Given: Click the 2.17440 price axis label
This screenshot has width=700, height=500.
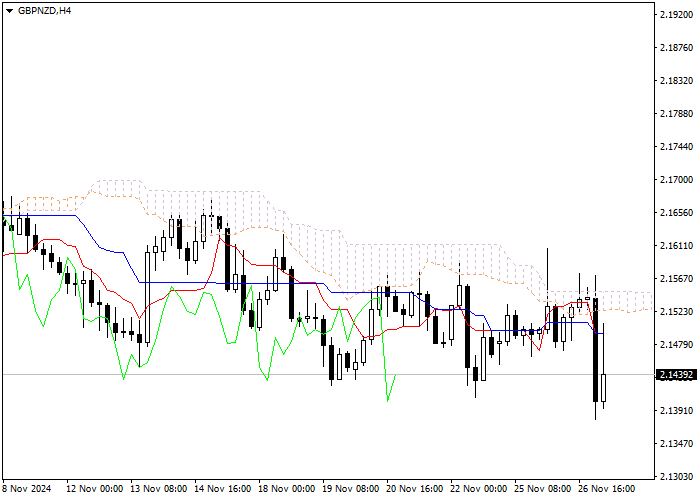Looking at the screenshot, I should [676, 147].
